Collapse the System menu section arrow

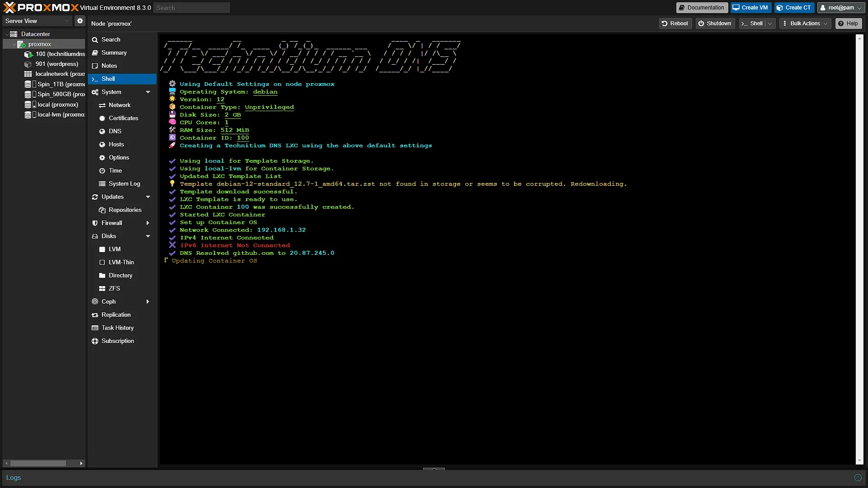click(x=148, y=92)
